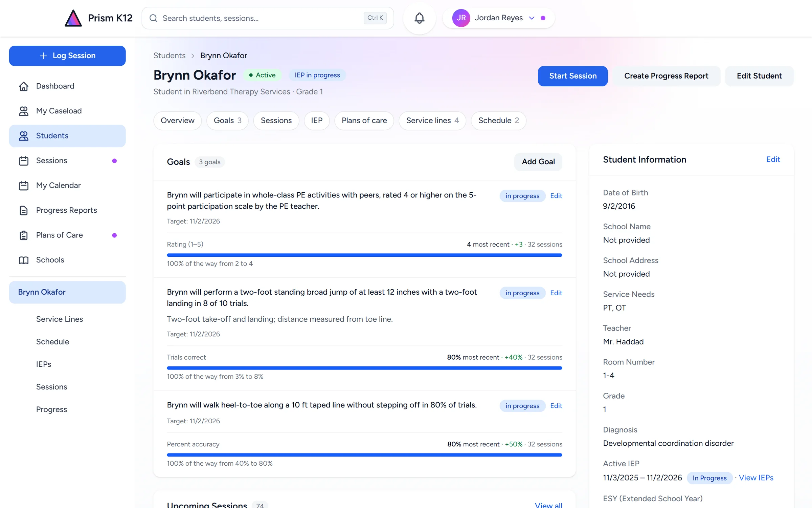812x508 pixels.
Task: Open the Plans of care tab
Action: coord(364,121)
